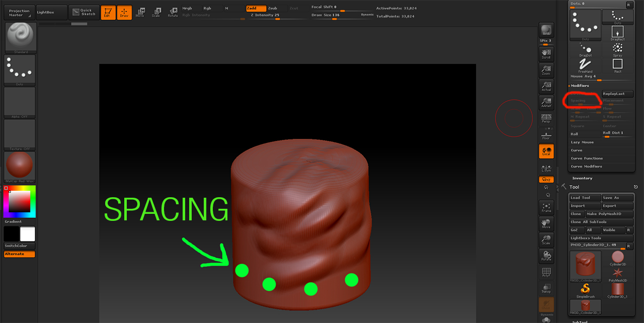Click the Scale icon on the right shelf
This screenshot has width=644, height=323.
point(546,240)
